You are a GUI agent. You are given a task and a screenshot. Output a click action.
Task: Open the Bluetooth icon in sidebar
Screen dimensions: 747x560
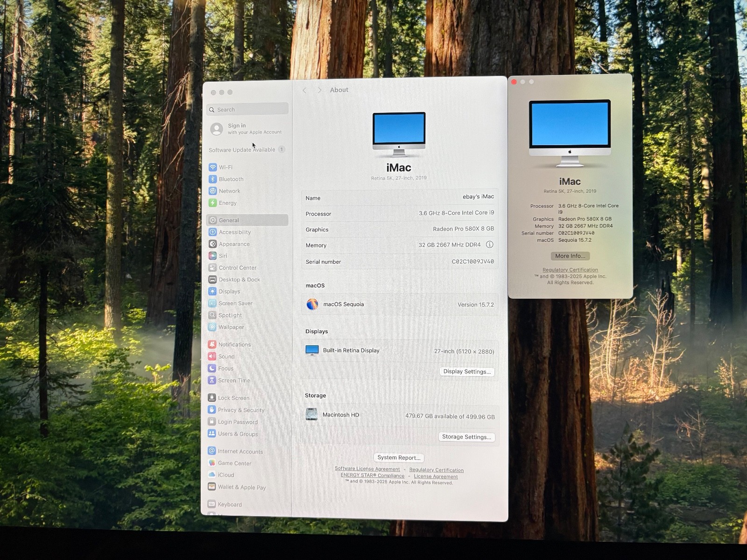click(212, 179)
